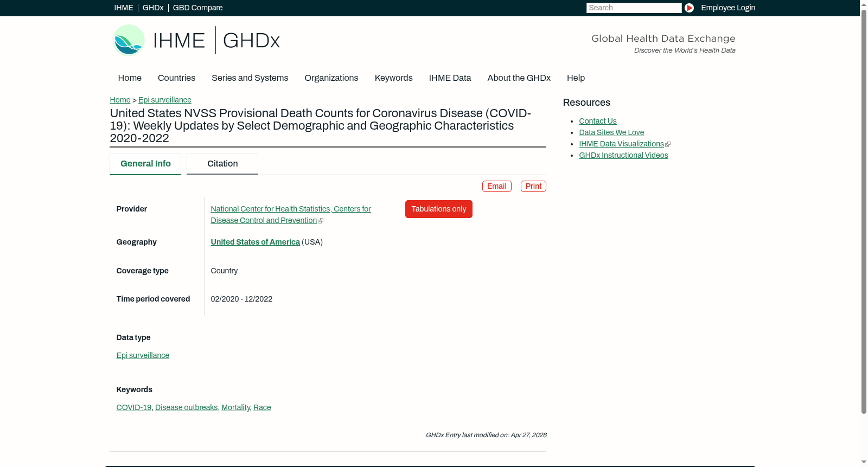868x467 pixels.
Task: Open Contact Us resource link
Action: [598, 121]
